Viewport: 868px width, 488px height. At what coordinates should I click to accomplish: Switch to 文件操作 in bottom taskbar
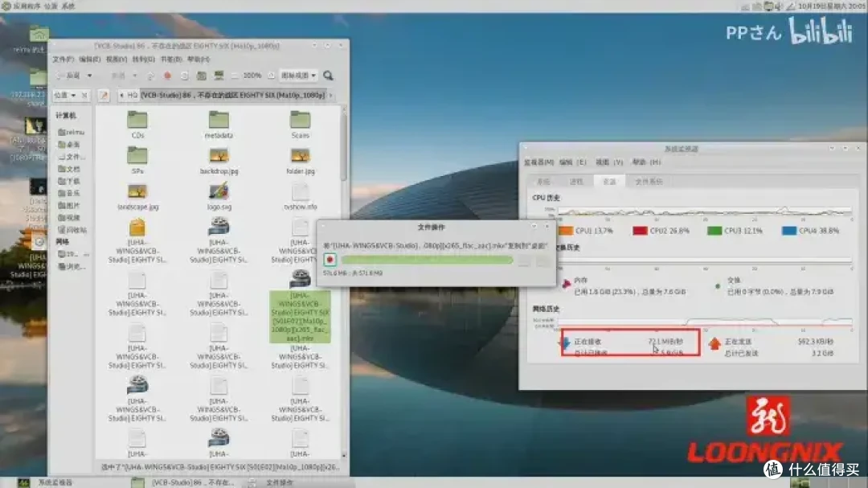(x=280, y=483)
